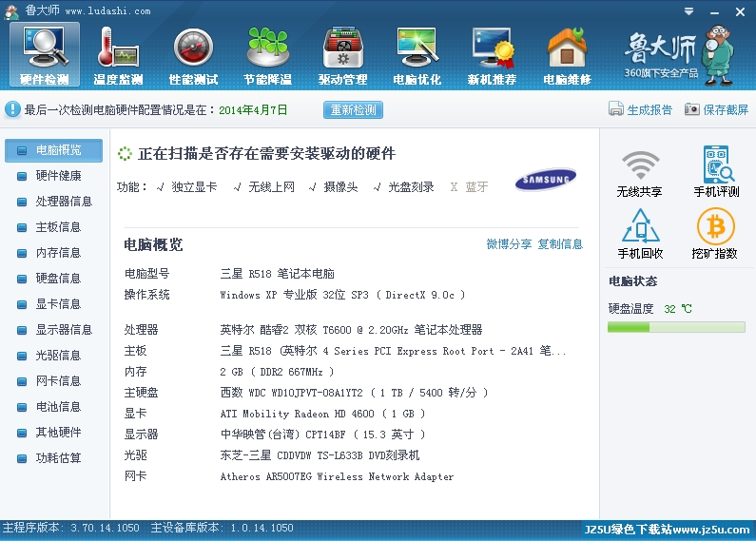This screenshot has width=756, height=541.
Task: Click the 光盘刻录 feature label
Action: tap(411, 187)
